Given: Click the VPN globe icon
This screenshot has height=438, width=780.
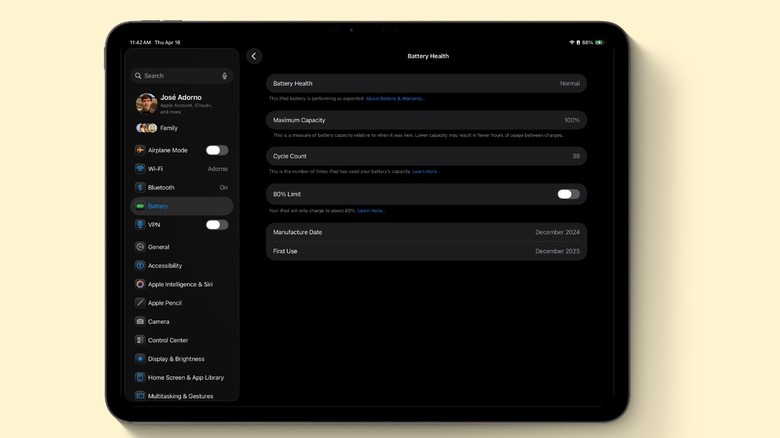Looking at the screenshot, I should pyautogui.click(x=140, y=224).
